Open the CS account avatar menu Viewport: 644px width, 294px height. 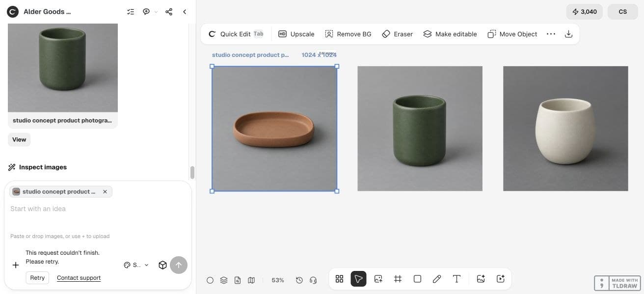point(622,12)
